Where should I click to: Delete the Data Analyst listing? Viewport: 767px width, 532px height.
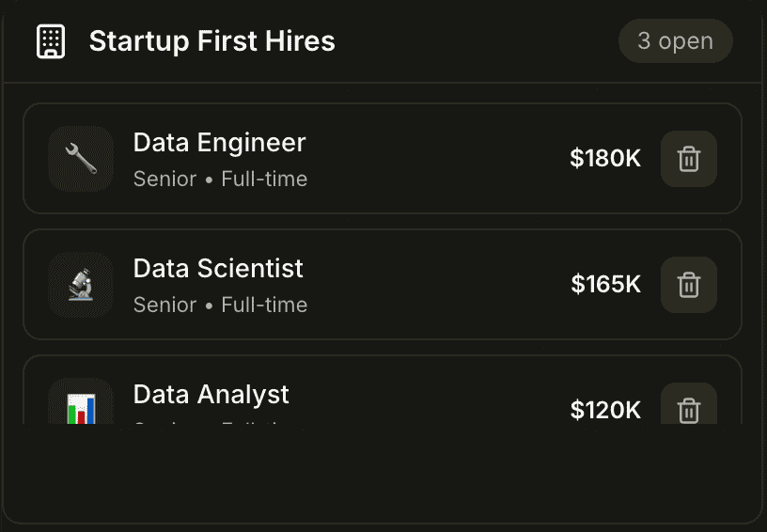pos(689,410)
